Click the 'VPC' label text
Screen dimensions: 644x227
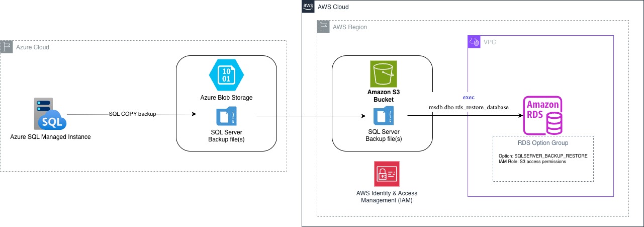click(x=490, y=42)
